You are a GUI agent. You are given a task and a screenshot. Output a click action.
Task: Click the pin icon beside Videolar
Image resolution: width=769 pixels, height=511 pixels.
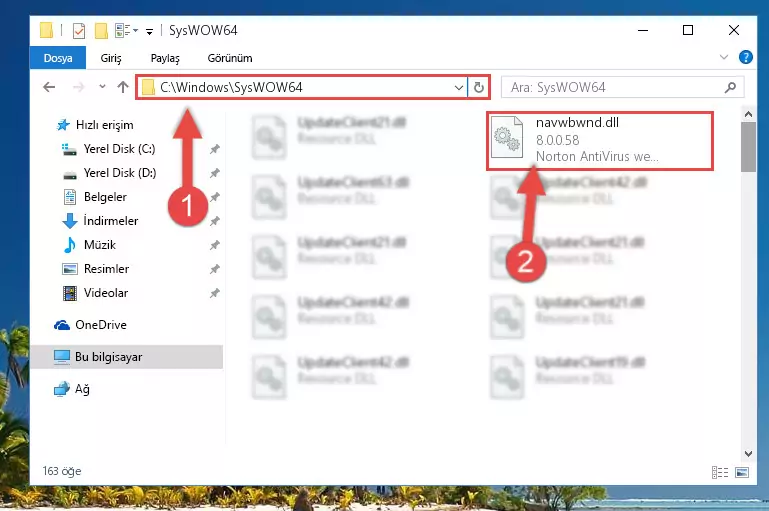(x=214, y=293)
